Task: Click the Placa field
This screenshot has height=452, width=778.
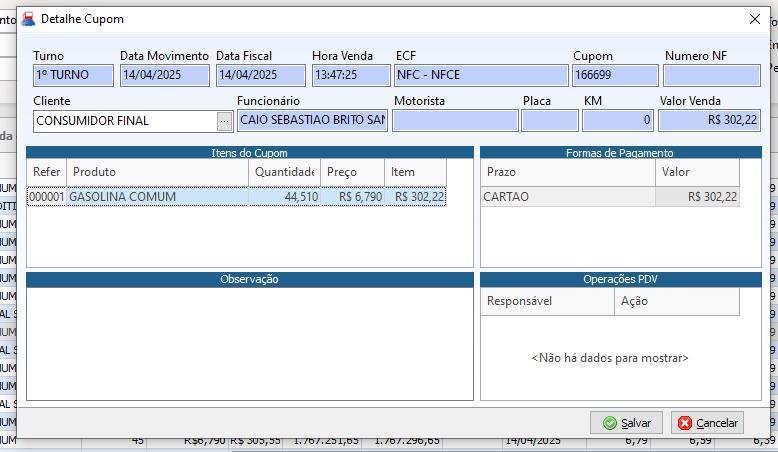Action: [x=549, y=121]
